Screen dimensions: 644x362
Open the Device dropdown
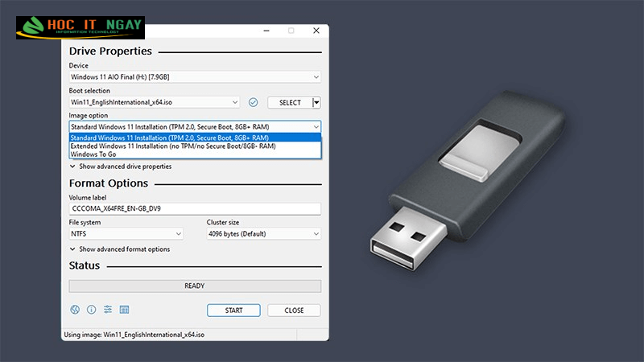(195, 76)
